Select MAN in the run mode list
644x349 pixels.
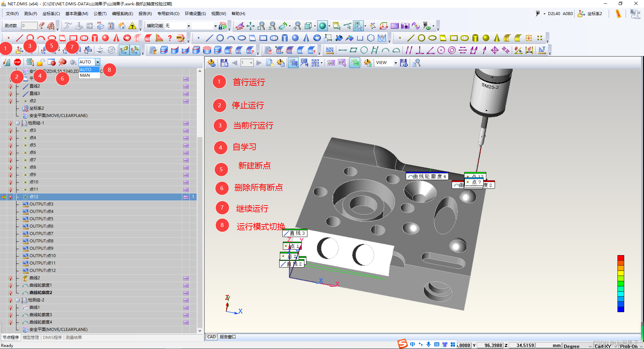point(89,75)
